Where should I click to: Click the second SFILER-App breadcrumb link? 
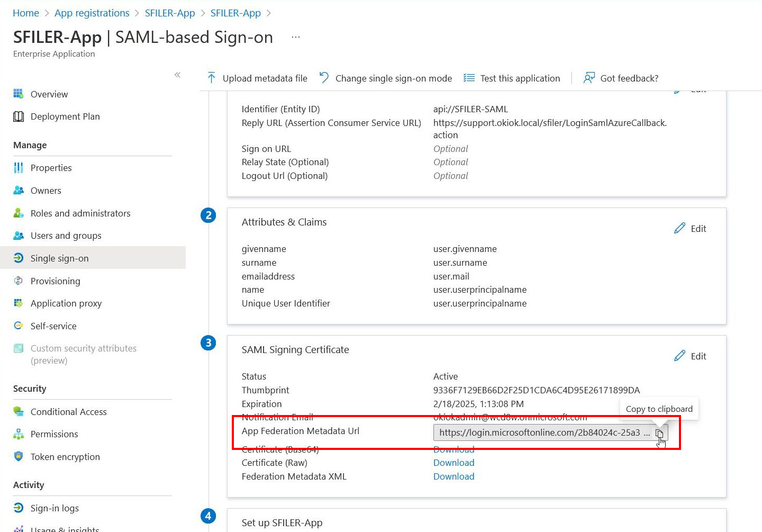[x=235, y=13]
